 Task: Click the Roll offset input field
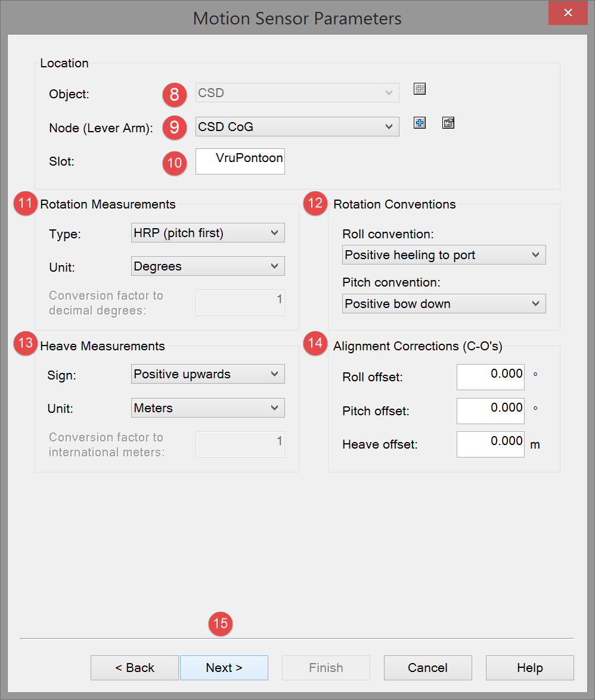[x=490, y=377]
